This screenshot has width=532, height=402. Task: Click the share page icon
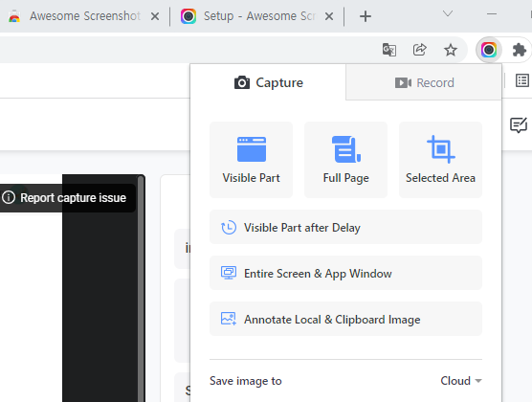click(420, 50)
